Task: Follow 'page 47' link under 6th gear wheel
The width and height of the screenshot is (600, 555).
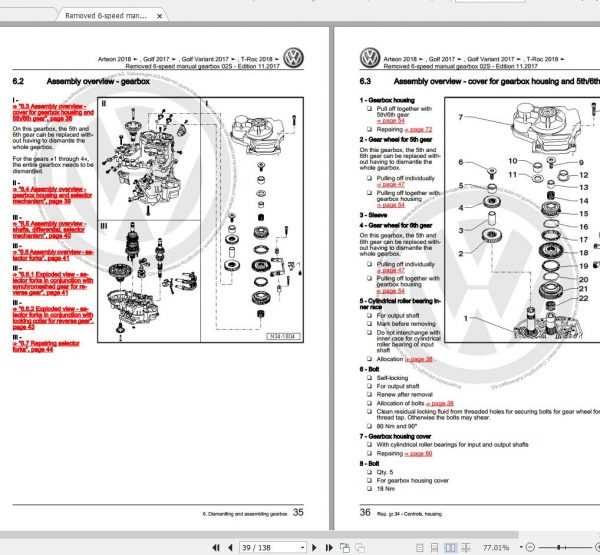Action: coord(391,270)
